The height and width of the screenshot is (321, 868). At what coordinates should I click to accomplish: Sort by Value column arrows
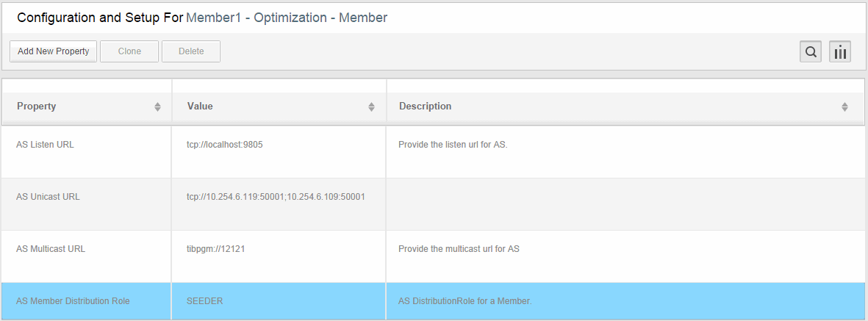(x=371, y=107)
